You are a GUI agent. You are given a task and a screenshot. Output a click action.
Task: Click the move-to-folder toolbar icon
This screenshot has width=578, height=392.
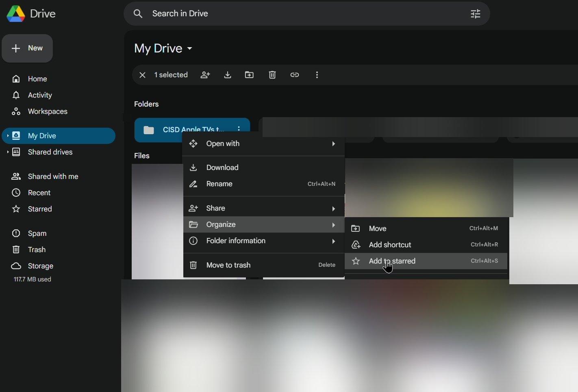coord(249,75)
